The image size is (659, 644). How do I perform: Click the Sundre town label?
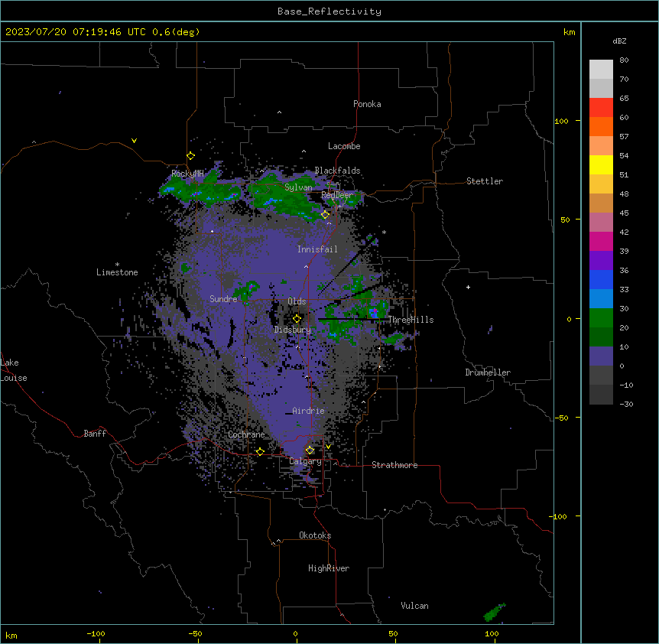pyautogui.click(x=223, y=299)
